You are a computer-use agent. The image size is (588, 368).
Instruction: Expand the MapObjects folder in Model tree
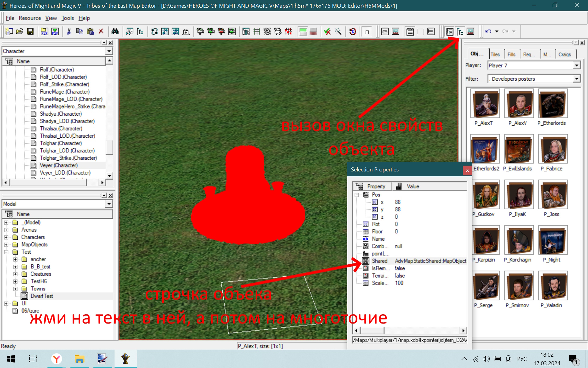click(6, 245)
